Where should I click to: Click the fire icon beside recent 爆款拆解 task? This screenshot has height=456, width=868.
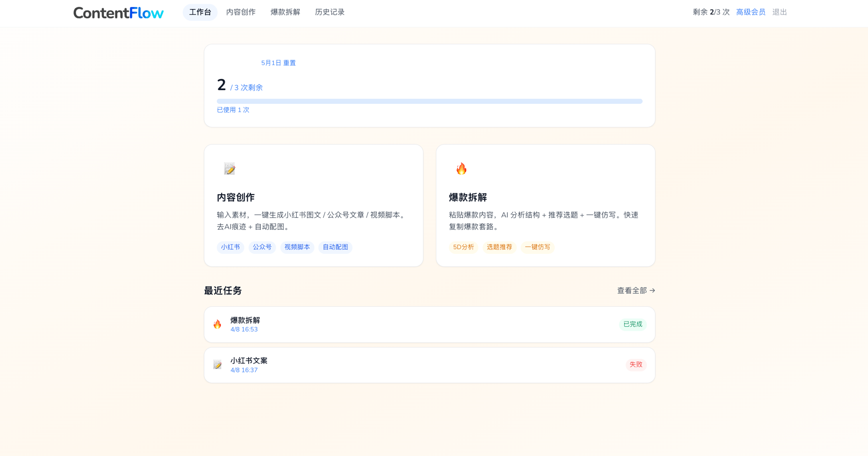[x=217, y=324]
